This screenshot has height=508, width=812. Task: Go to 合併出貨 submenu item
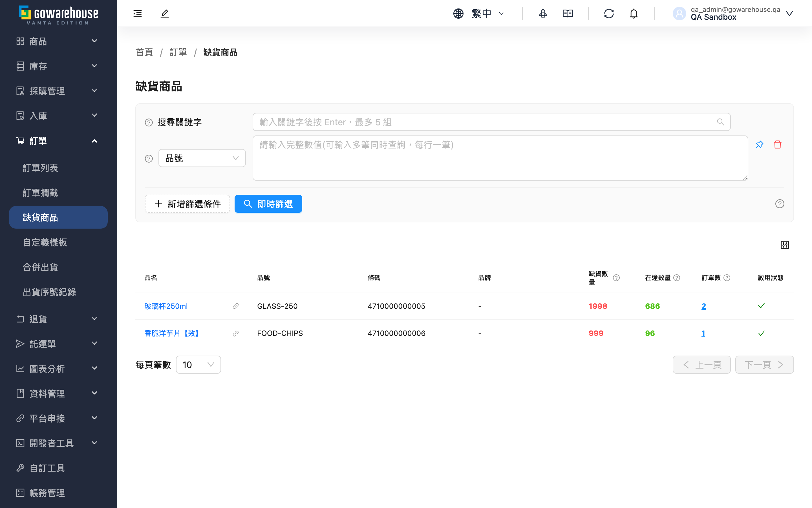pos(58,267)
